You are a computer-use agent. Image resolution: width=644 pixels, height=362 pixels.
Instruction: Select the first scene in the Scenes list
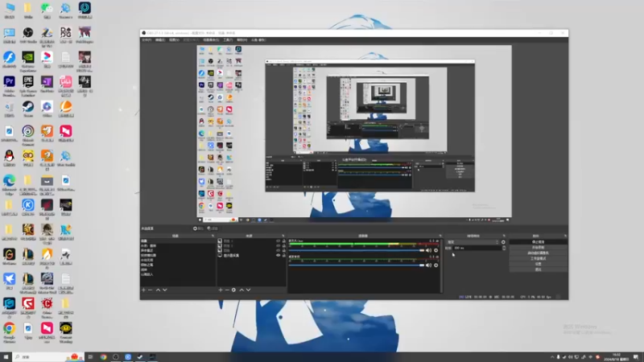pos(177,241)
